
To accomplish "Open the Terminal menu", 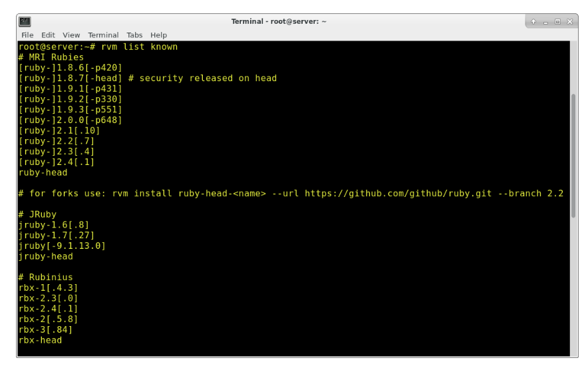I will point(103,35).
